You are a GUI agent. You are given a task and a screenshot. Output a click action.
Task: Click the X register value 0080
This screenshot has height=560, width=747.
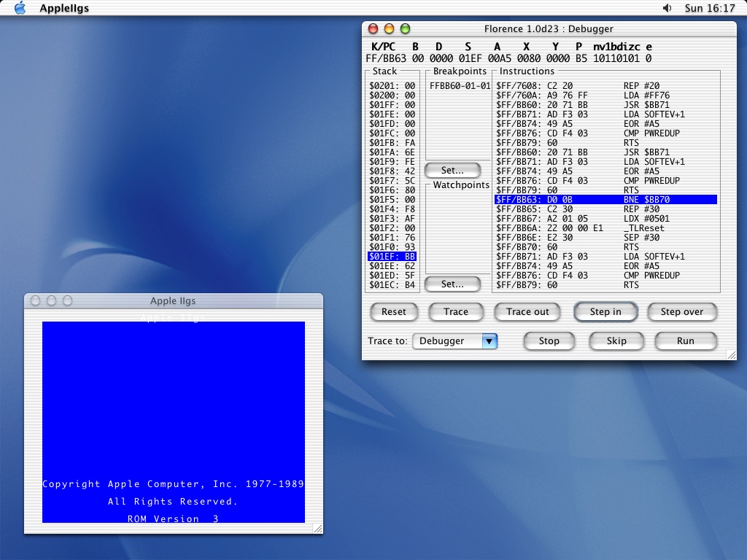(x=529, y=58)
